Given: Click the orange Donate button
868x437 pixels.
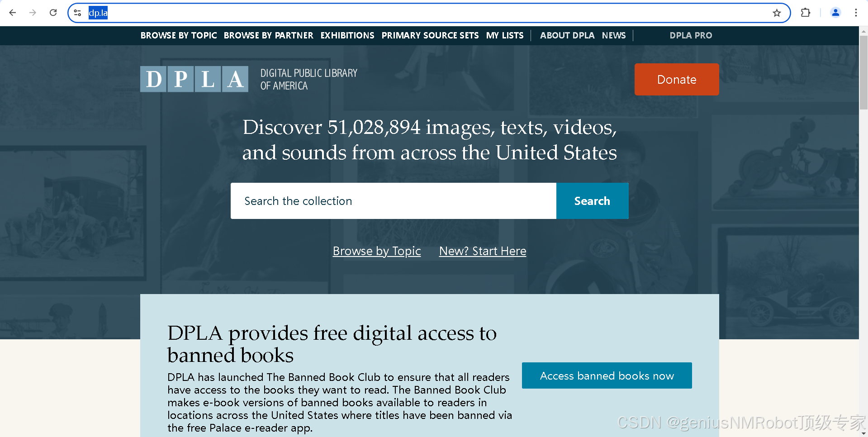Looking at the screenshot, I should tap(677, 79).
